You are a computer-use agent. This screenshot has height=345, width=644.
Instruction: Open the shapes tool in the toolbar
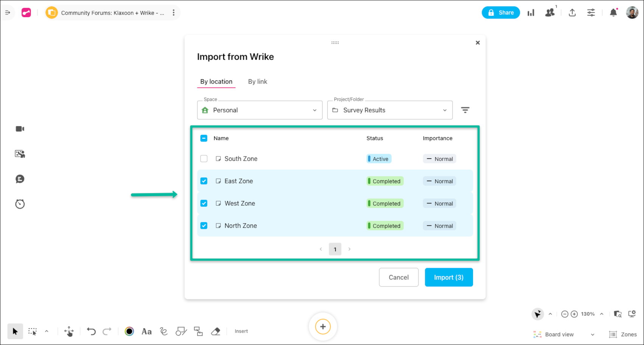click(181, 331)
